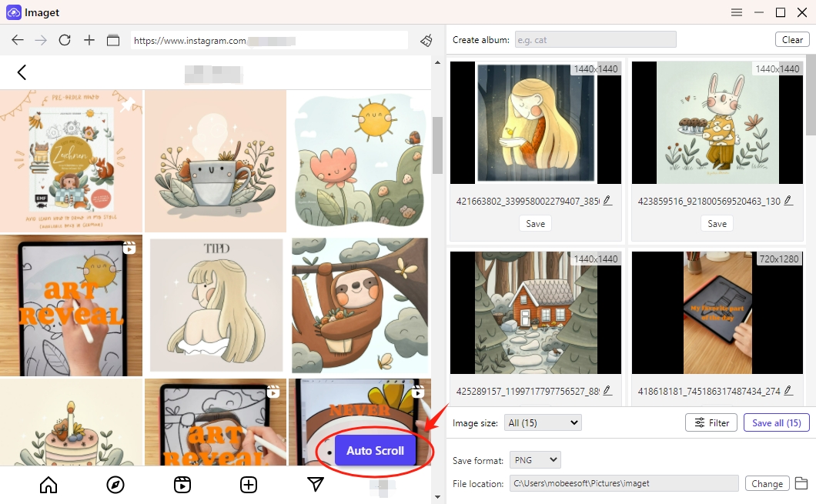Viewport: 816px width, 504px height.
Task: Click Change to pick a new save folder
Action: (767, 483)
